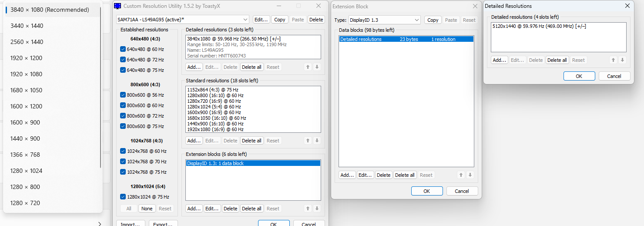This screenshot has height=226, width=644.
Task: Open the SAM71AA monitor selection dropdown
Action: pos(183,20)
